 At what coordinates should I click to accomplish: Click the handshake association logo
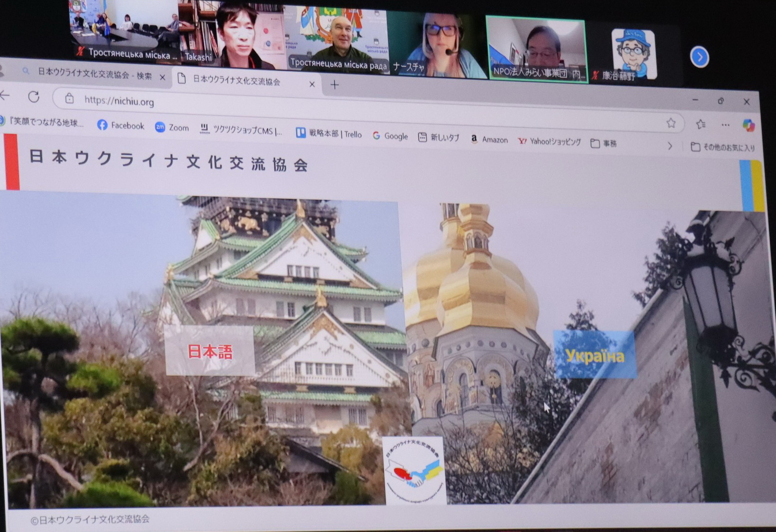(x=414, y=470)
